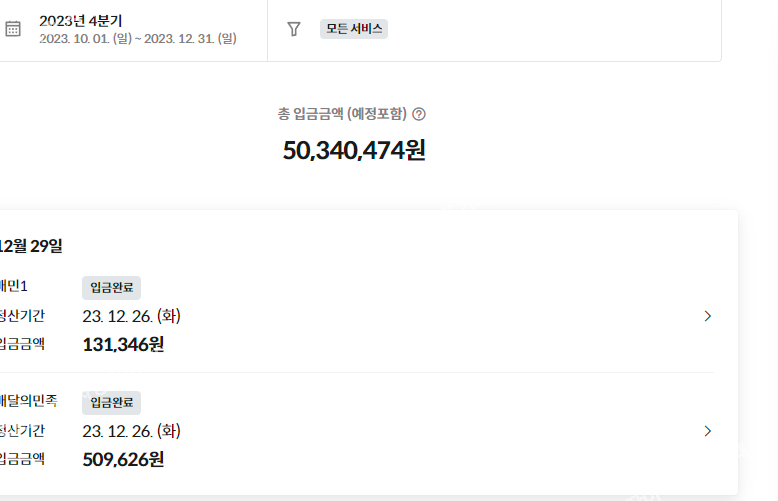This screenshot has height=501, width=778.
Task: Open the 배민1 service entry label
Action: pyautogui.click(x=13, y=286)
